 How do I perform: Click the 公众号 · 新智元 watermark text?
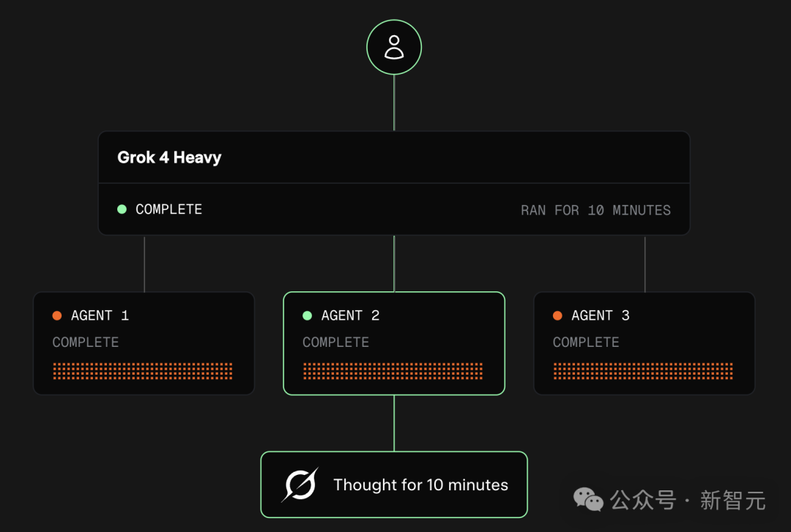(688, 501)
